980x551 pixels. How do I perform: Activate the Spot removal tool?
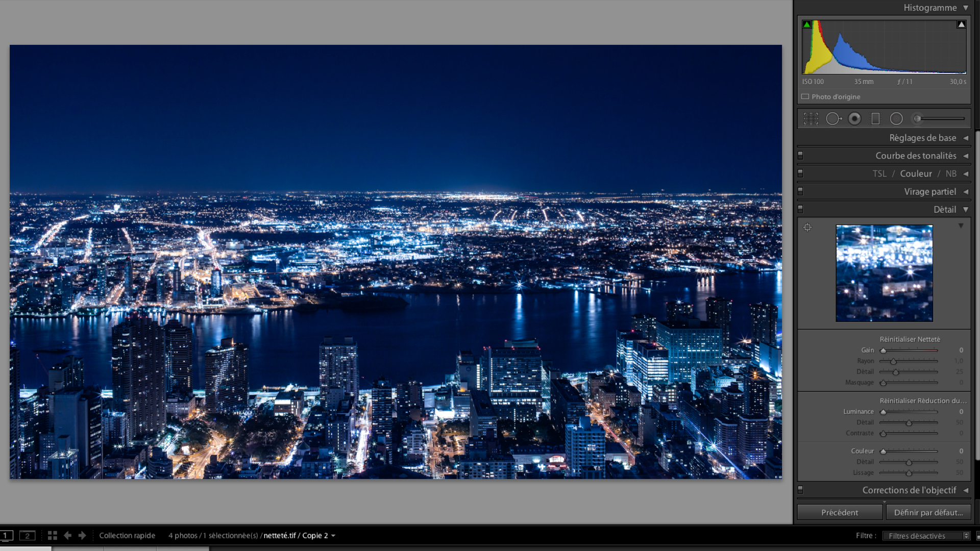833,119
